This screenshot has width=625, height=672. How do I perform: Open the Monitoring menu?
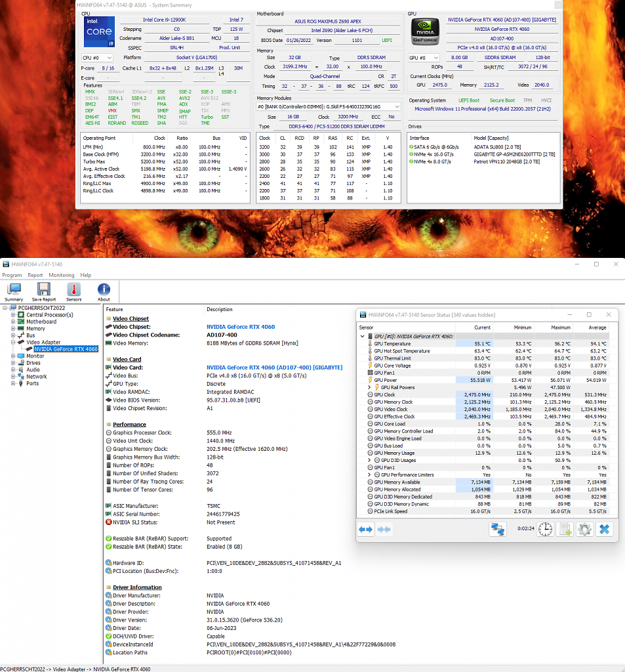pos(61,275)
